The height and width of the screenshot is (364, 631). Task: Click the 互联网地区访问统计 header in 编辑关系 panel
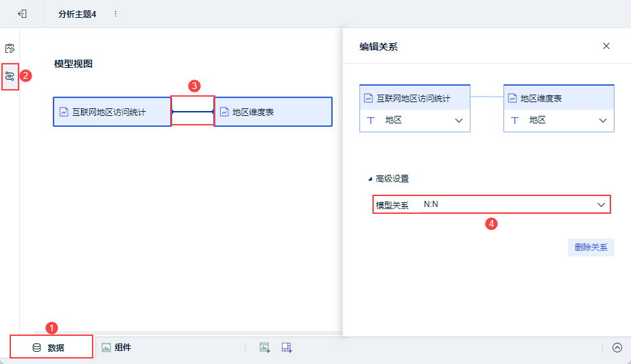click(415, 98)
